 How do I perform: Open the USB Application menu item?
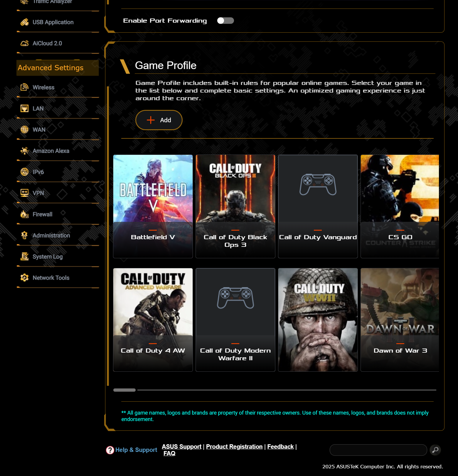tap(58, 22)
